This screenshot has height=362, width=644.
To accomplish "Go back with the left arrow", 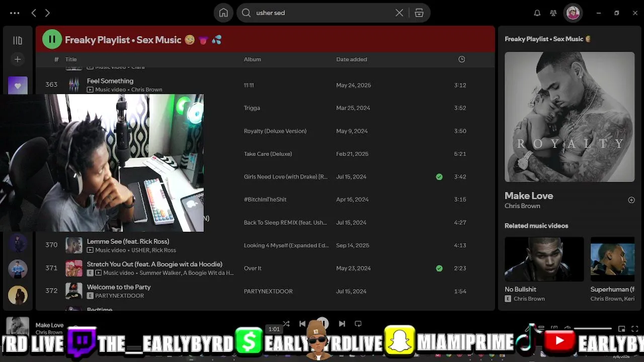I will [x=34, y=13].
